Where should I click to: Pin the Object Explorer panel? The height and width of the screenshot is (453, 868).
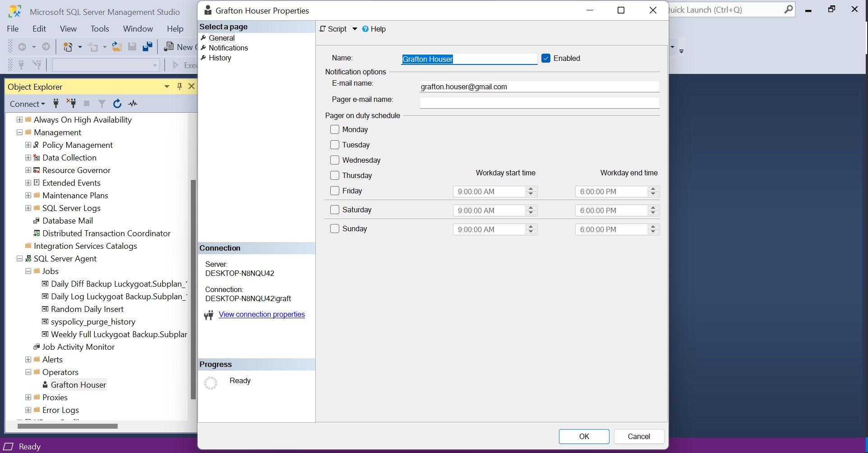180,87
